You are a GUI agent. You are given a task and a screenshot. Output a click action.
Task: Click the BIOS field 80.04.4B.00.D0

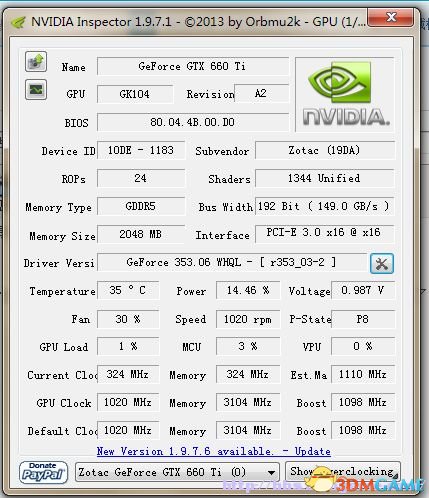tap(193, 122)
